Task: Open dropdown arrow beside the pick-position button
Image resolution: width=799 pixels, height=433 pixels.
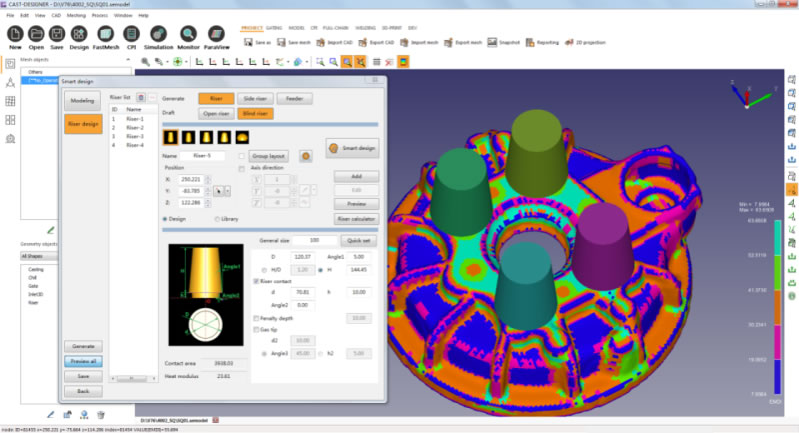Action: click(x=227, y=191)
